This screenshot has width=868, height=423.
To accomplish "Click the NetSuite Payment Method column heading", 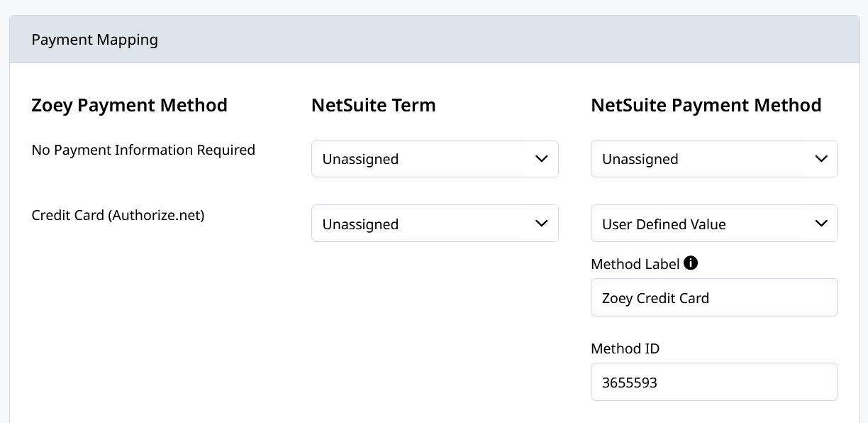I will (706, 106).
